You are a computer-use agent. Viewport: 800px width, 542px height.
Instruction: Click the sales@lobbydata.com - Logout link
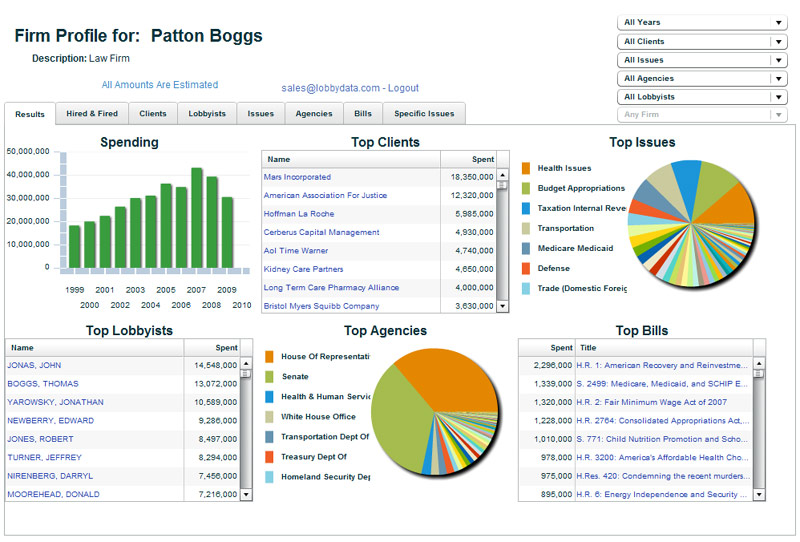pos(350,88)
